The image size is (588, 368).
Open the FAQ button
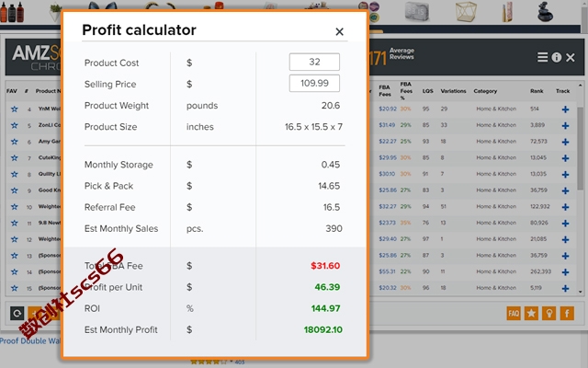[514, 313]
